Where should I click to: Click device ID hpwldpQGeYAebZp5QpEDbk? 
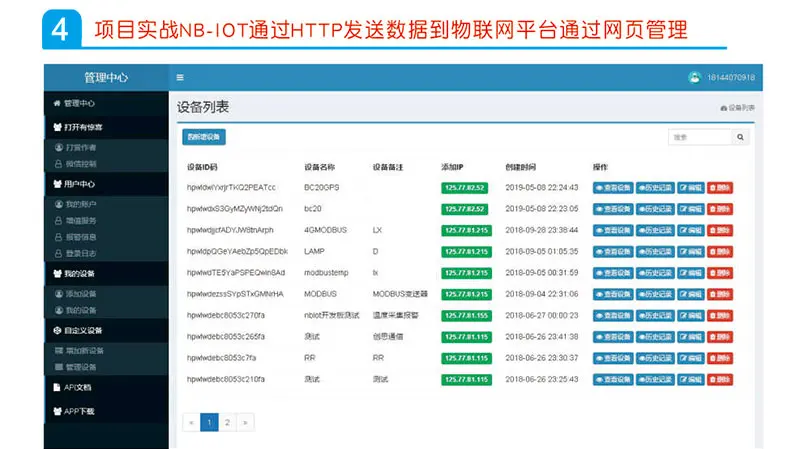237,251
